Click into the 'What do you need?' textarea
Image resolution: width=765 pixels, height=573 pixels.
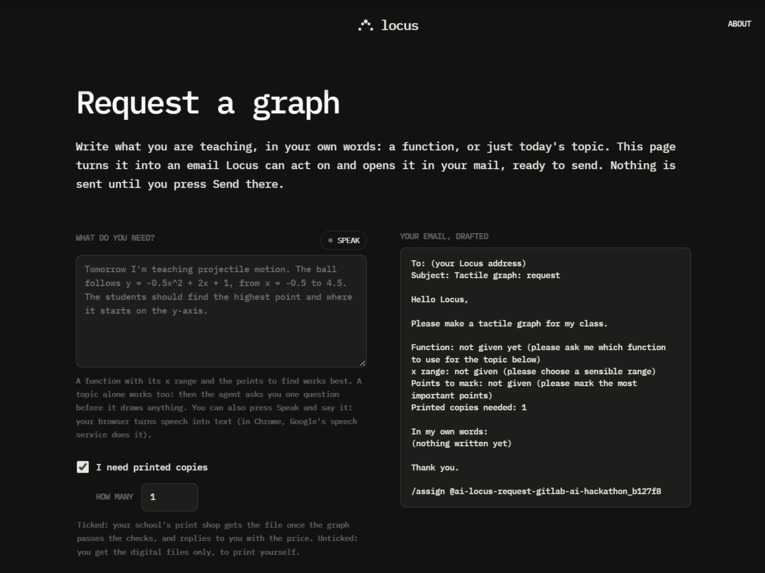221,311
